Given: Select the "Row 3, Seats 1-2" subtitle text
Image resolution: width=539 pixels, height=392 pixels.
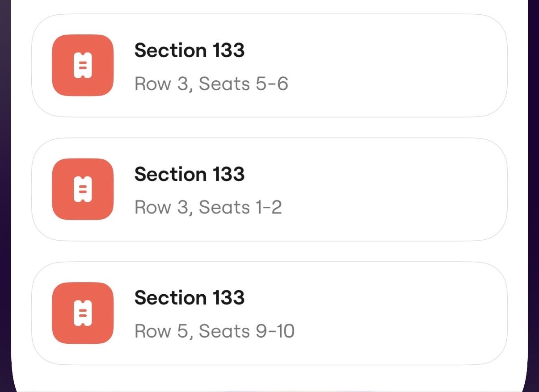Looking at the screenshot, I should click(208, 208).
